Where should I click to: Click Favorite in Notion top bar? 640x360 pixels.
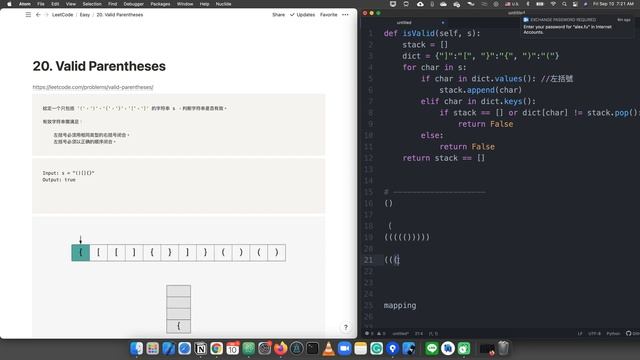tap(329, 15)
